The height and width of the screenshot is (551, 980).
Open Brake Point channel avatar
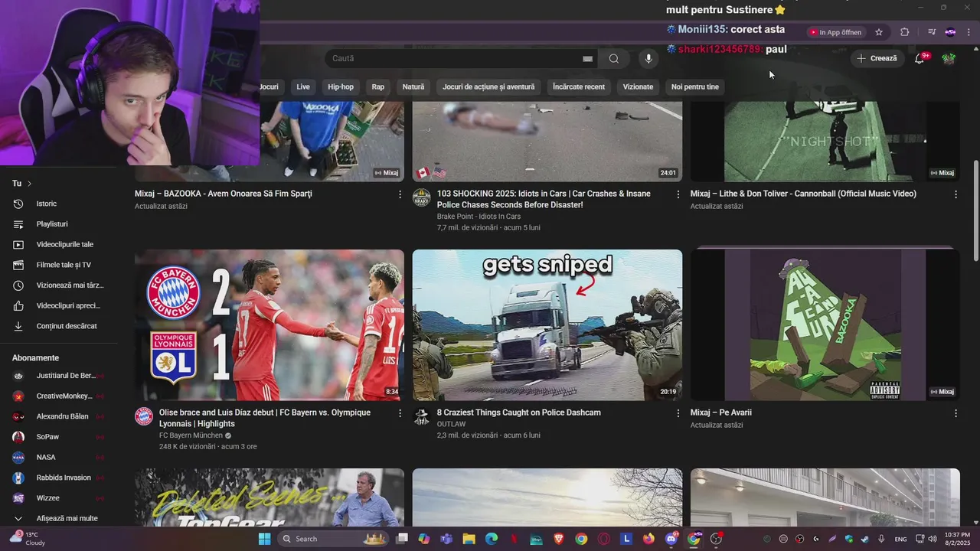pyautogui.click(x=422, y=197)
